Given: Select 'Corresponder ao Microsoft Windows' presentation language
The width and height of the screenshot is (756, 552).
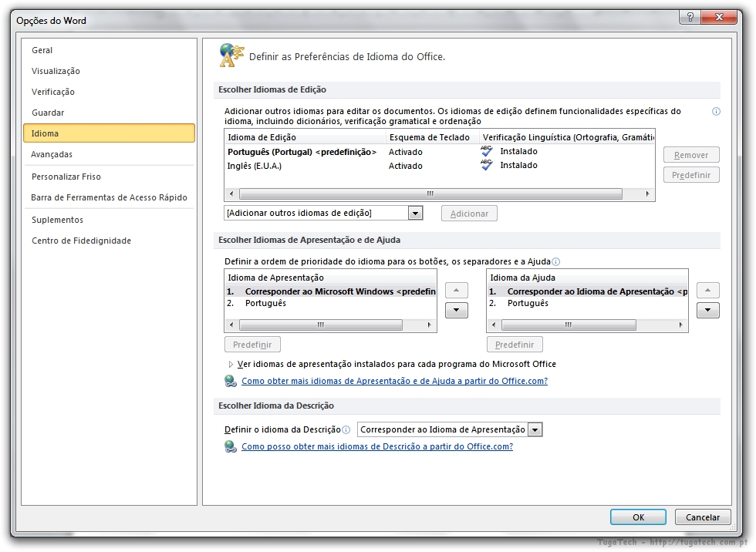Looking at the screenshot, I should [331, 291].
